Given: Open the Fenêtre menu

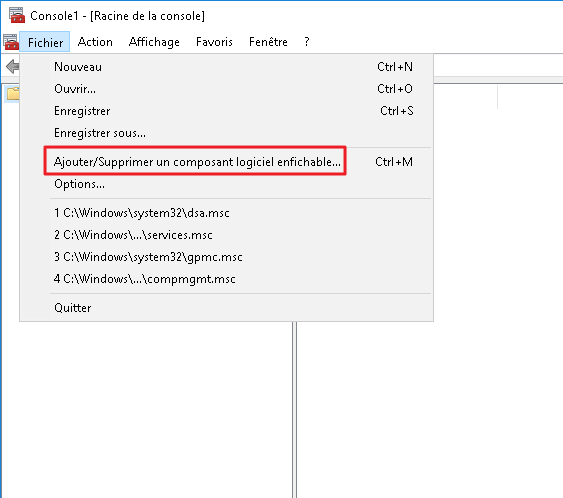Looking at the screenshot, I should 268,42.
